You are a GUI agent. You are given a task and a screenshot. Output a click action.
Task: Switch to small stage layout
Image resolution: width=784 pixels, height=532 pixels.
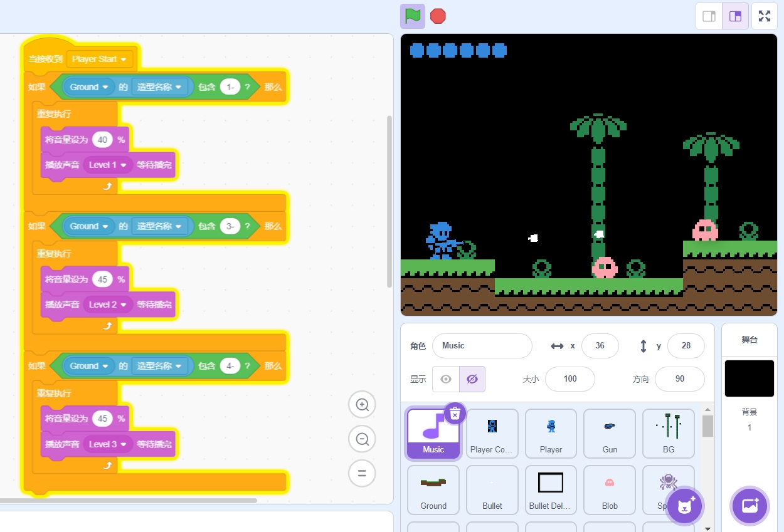709,16
